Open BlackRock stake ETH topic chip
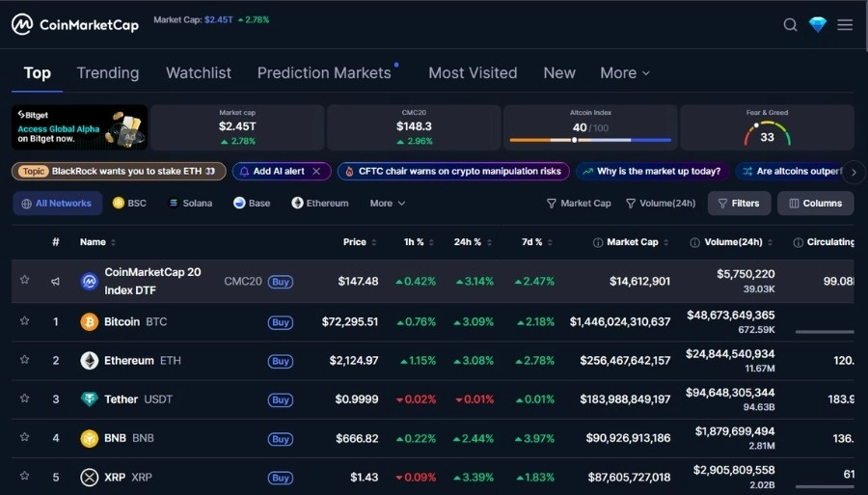This screenshot has width=868, height=495. [x=119, y=172]
